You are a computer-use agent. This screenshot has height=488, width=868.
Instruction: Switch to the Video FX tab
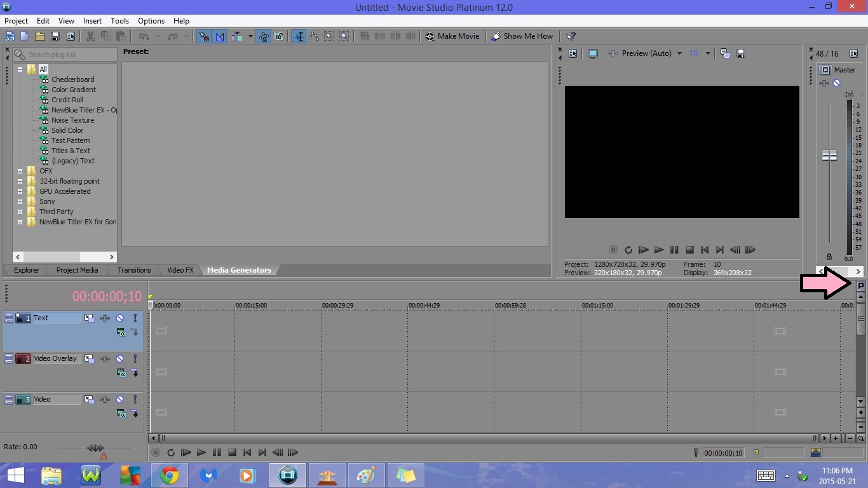pyautogui.click(x=180, y=270)
